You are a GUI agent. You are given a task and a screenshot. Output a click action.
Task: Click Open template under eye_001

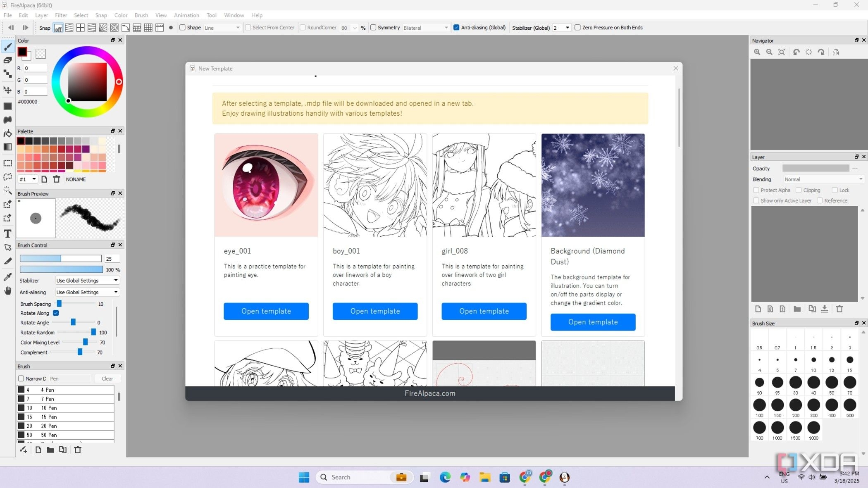pyautogui.click(x=266, y=311)
